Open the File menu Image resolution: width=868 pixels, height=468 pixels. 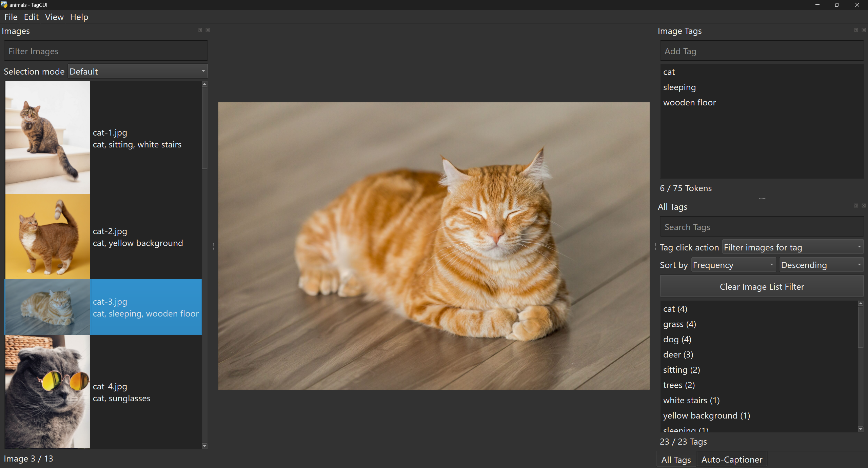coord(11,17)
